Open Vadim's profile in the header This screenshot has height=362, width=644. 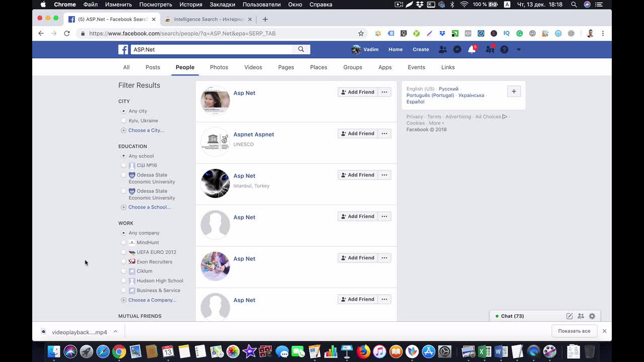pos(365,49)
